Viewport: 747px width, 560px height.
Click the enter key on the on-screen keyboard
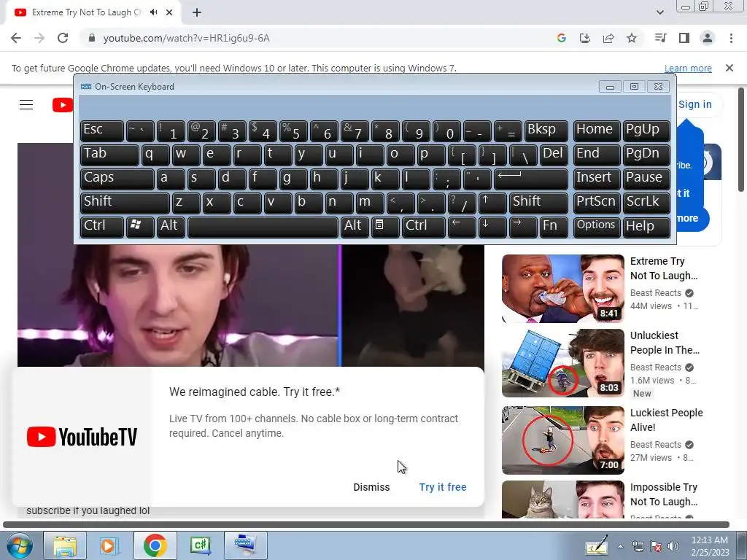[x=531, y=179]
